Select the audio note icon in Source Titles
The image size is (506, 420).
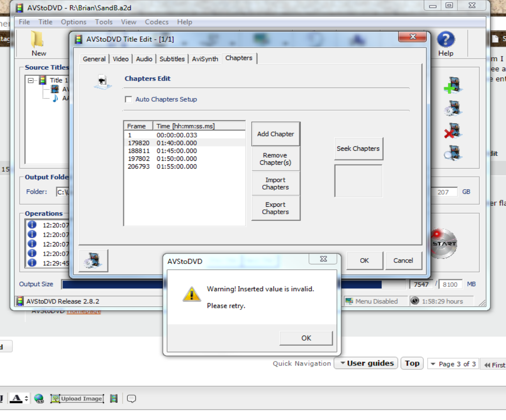pyautogui.click(x=55, y=98)
